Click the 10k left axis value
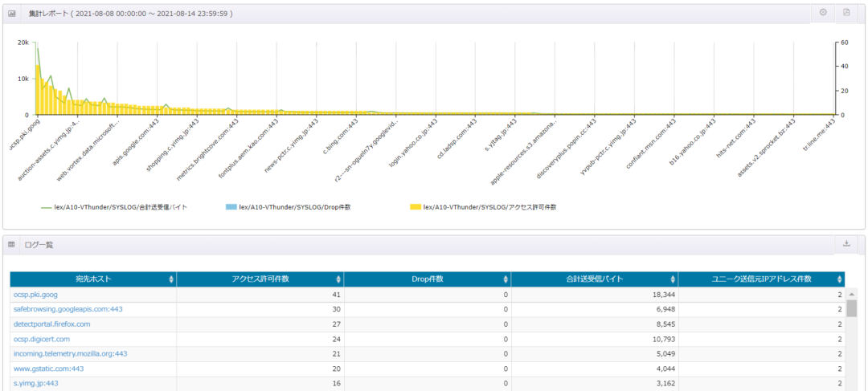 pyautogui.click(x=23, y=79)
